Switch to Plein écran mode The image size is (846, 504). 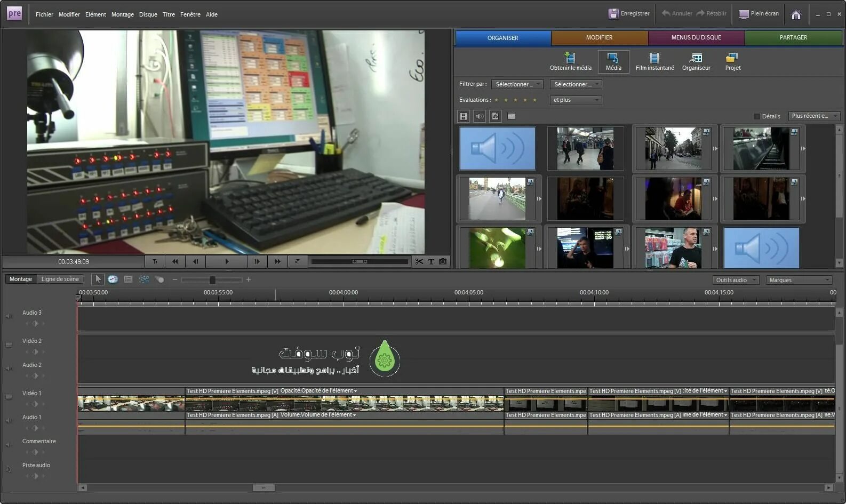[x=759, y=13]
